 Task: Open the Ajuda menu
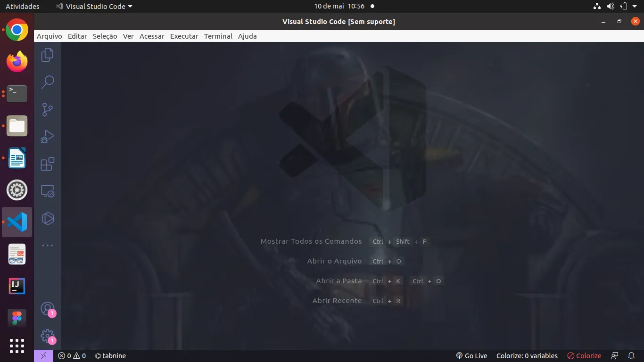(x=248, y=36)
